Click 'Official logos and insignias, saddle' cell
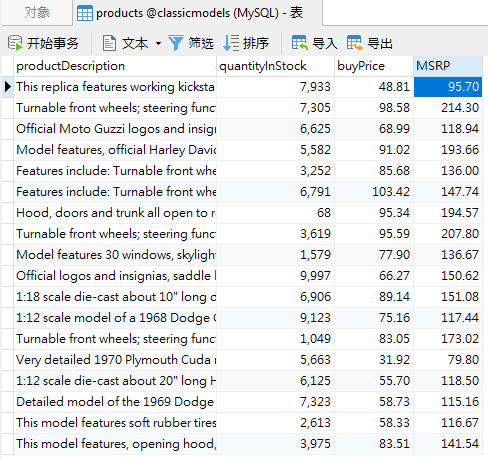488x459 pixels. pos(115,276)
